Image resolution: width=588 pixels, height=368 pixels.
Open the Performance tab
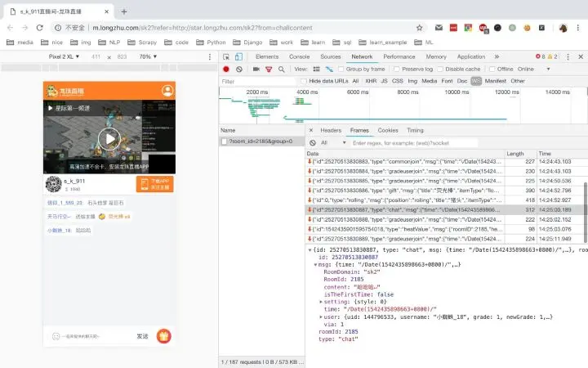[x=399, y=56]
